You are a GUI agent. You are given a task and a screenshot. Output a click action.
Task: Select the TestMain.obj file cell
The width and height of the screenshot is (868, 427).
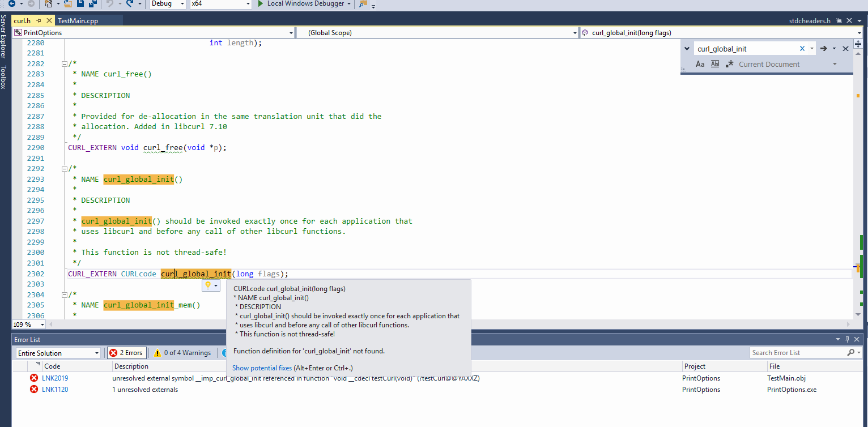click(786, 378)
